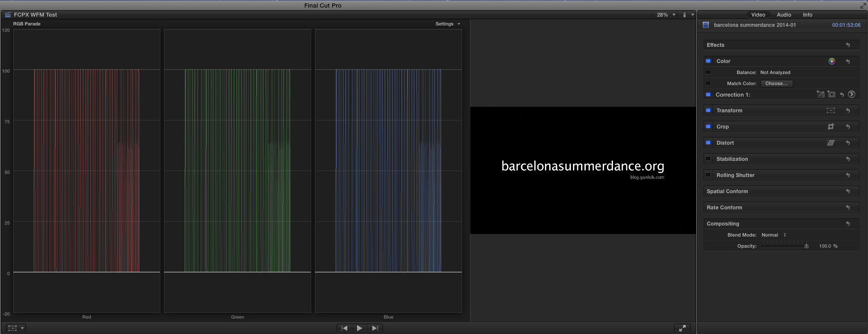Open Color Board for Correction 1

pos(851,94)
